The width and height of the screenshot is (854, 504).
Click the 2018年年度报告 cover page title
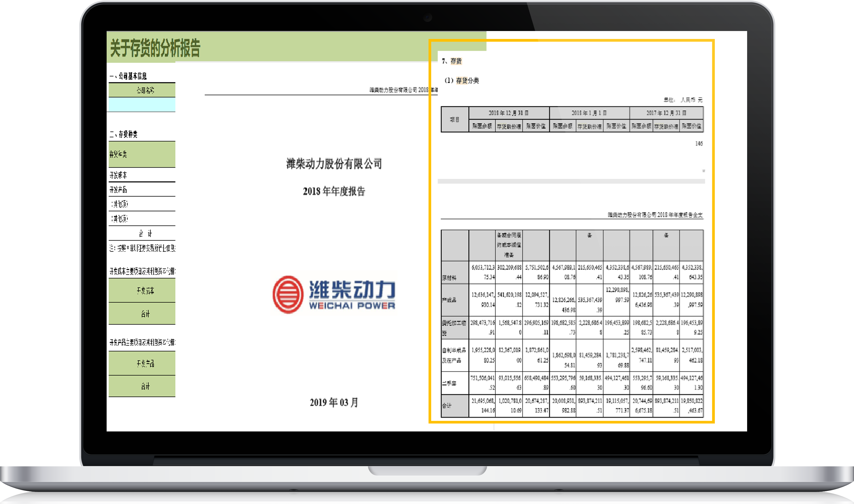(334, 191)
